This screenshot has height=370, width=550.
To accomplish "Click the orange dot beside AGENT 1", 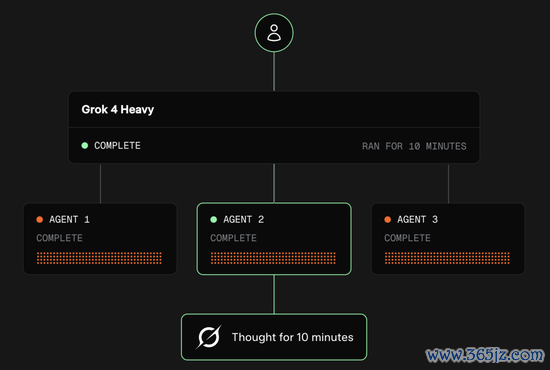I will point(40,220).
